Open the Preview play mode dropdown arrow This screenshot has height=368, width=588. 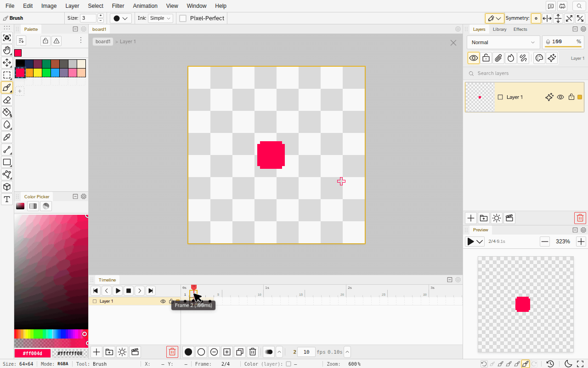[x=480, y=241]
